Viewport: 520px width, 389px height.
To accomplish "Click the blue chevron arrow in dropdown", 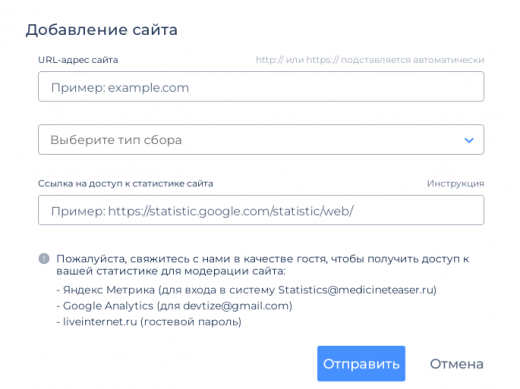I will click(469, 140).
